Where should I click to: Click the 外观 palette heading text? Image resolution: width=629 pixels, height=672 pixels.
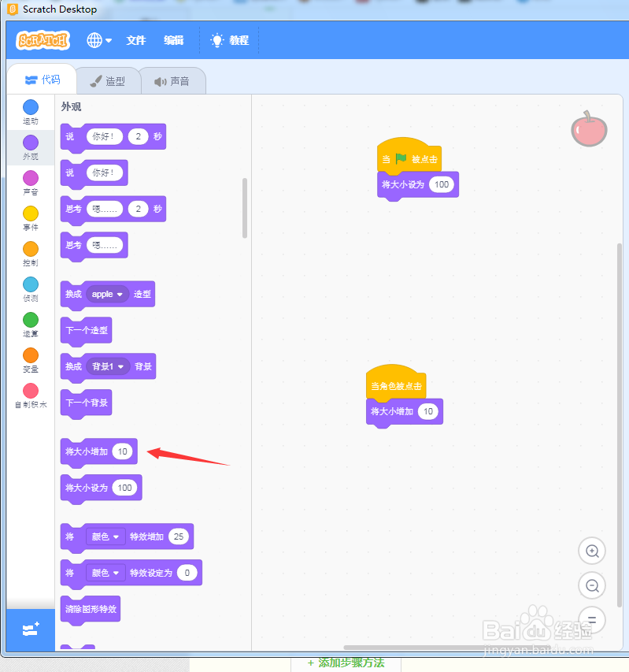coord(71,106)
